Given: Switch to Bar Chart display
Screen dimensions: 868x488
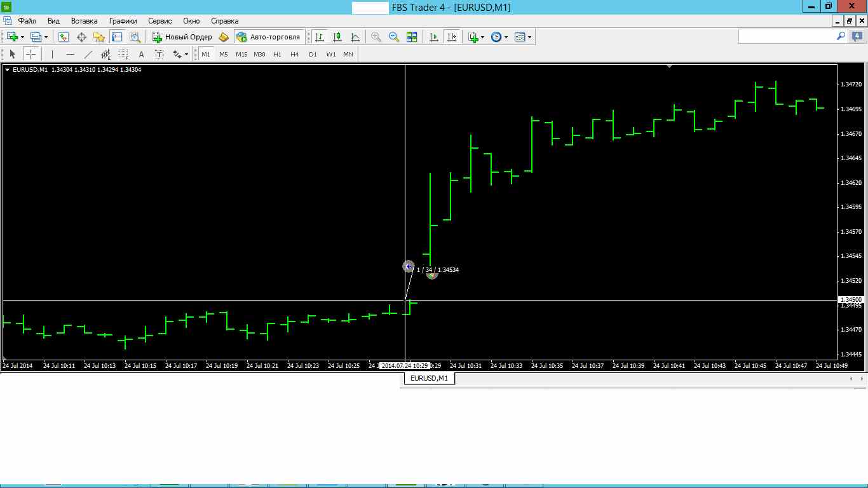Looking at the screenshot, I should 320,37.
